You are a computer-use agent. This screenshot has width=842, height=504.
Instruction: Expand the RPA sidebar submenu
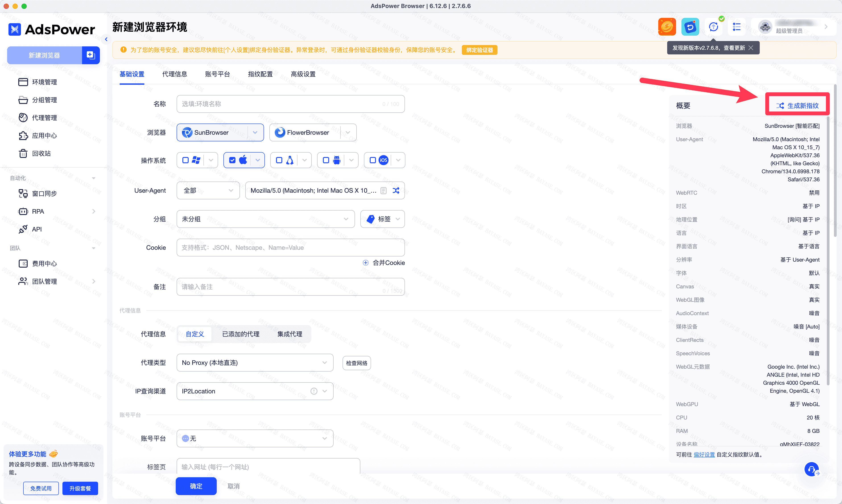click(x=94, y=211)
